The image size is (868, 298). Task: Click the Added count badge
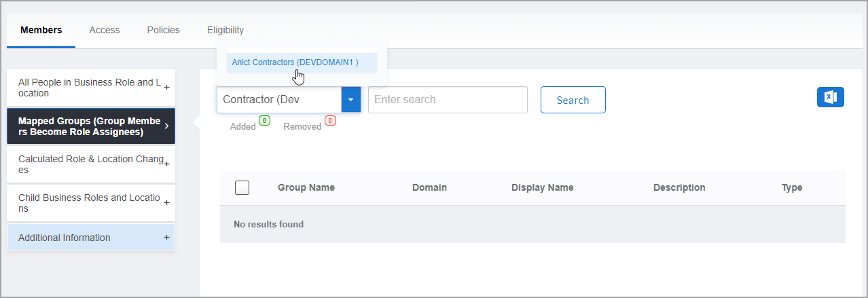(264, 122)
